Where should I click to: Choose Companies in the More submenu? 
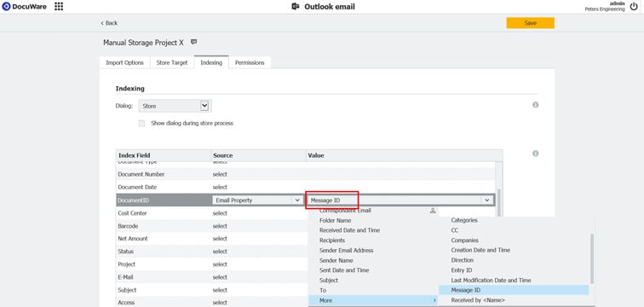coord(464,240)
